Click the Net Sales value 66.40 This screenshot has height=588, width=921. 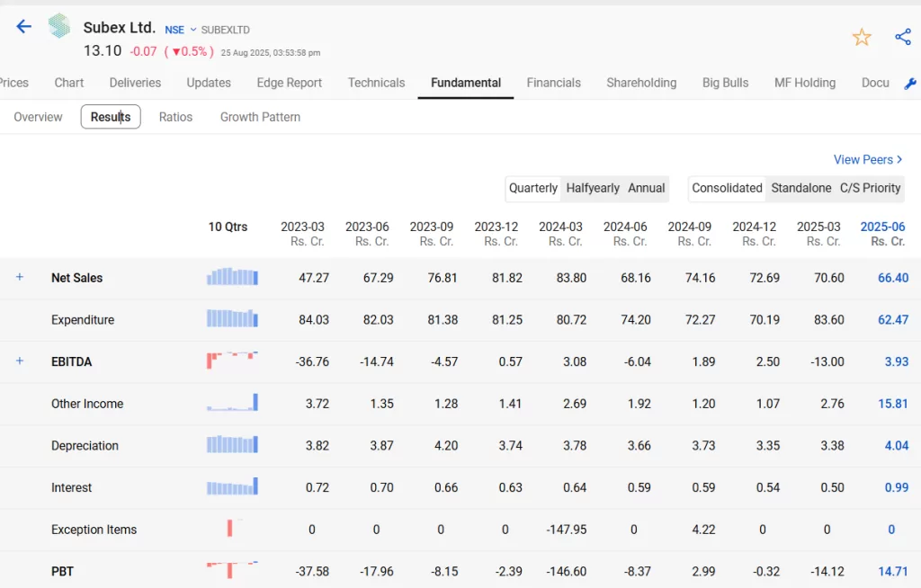[893, 278]
